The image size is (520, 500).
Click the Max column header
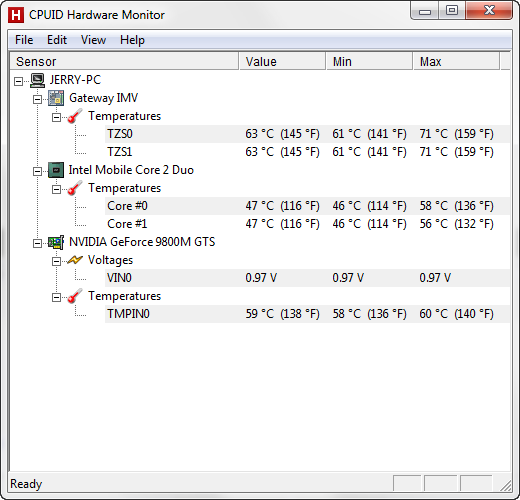click(x=457, y=61)
